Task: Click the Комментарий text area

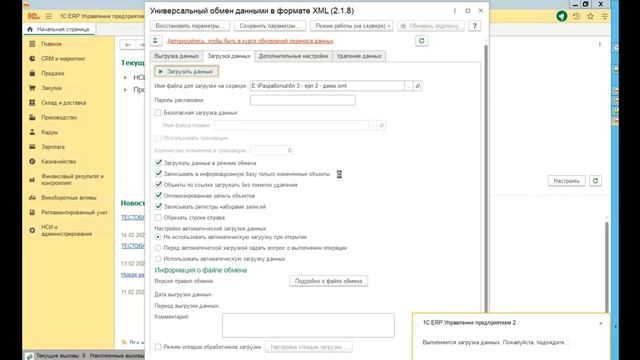Action: point(308,325)
